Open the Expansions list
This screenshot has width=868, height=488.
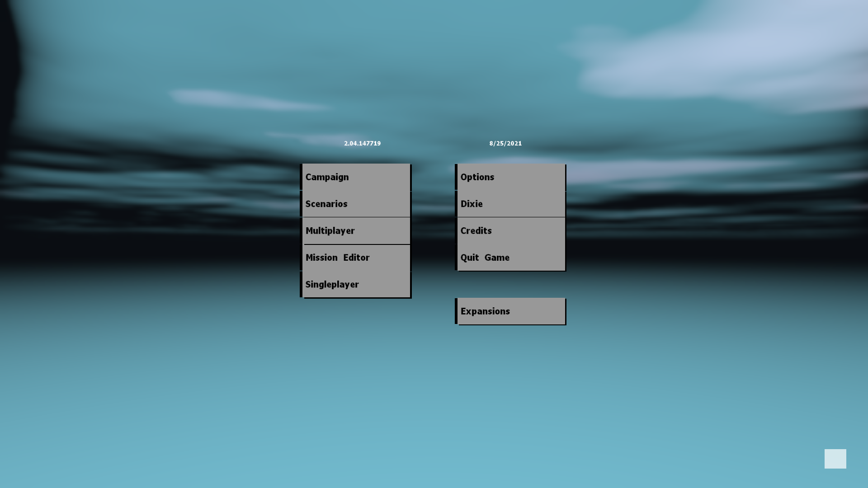(x=510, y=311)
